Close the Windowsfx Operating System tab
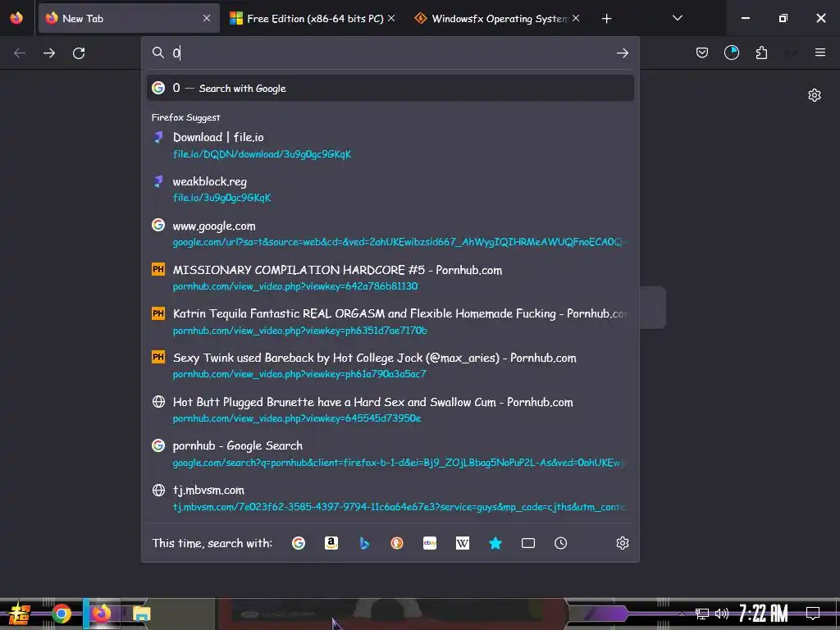840x630 pixels. tap(575, 18)
